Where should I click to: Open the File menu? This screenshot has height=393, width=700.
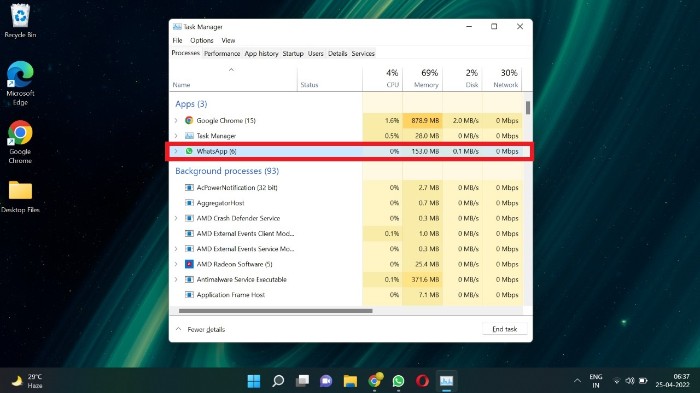(x=177, y=40)
